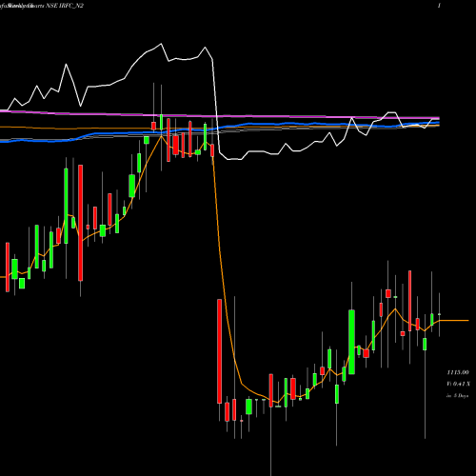The height and width of the screenshot is (476, 476).
Task: Click the highest peak of the white line
Action: (x=161, y=44)
